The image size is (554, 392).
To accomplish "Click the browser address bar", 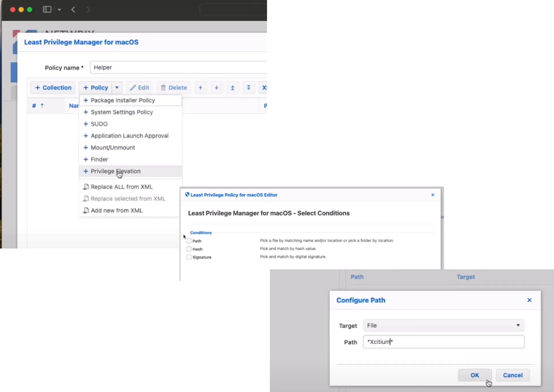I will [x=233, y=9].
